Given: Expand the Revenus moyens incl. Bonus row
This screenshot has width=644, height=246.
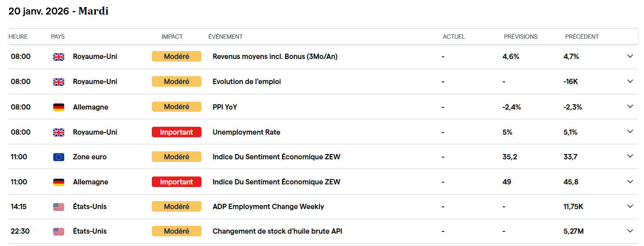Looking at the screenshot, I should pos(630,56).
